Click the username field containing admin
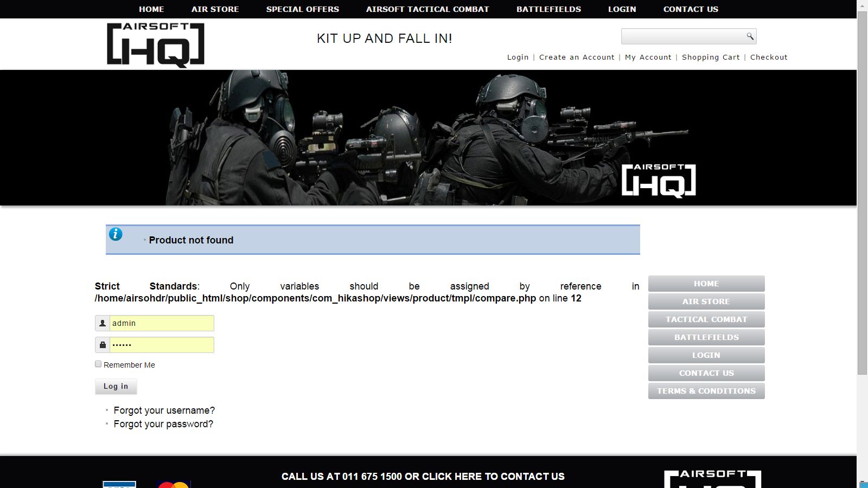The image size is (868, 488). (x=162, y=323)
